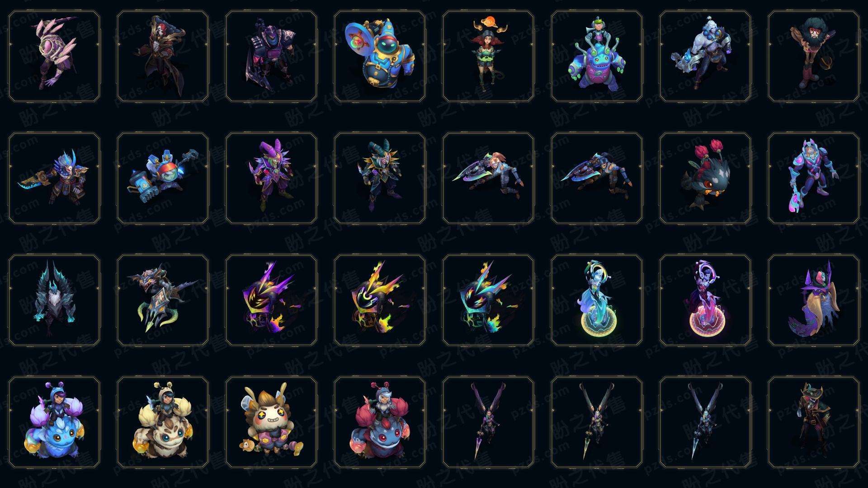Select the red bee-rider on blue monster
868x488 pixels.
coord(379,422)
